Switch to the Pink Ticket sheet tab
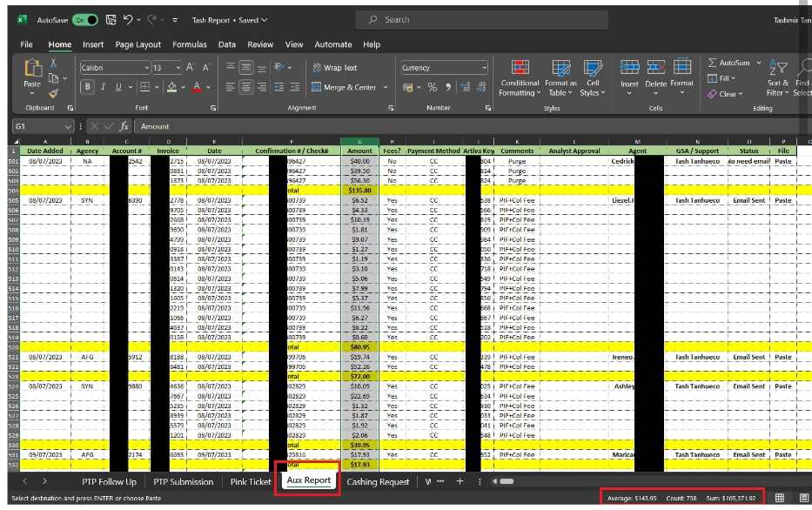 pos(250,481)
